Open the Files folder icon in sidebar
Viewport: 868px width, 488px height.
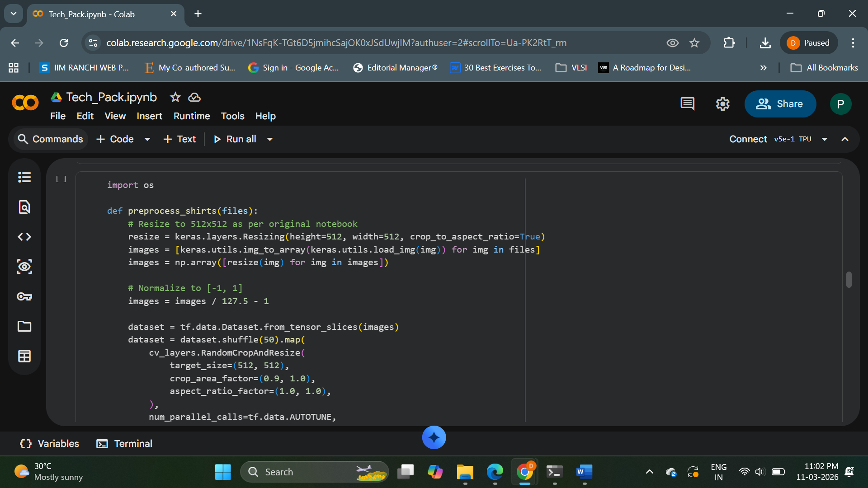tap(24, 326)
